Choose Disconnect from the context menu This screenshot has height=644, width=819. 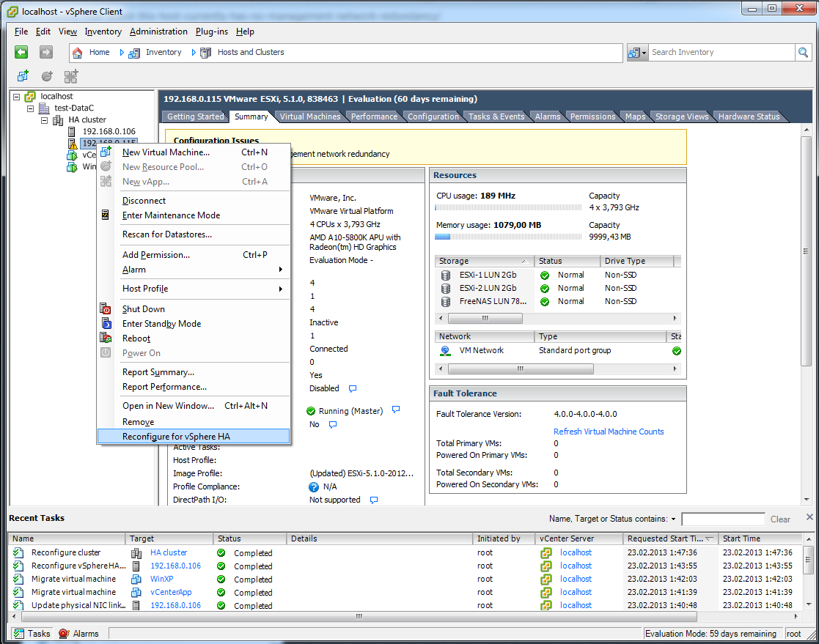(194, 201)
